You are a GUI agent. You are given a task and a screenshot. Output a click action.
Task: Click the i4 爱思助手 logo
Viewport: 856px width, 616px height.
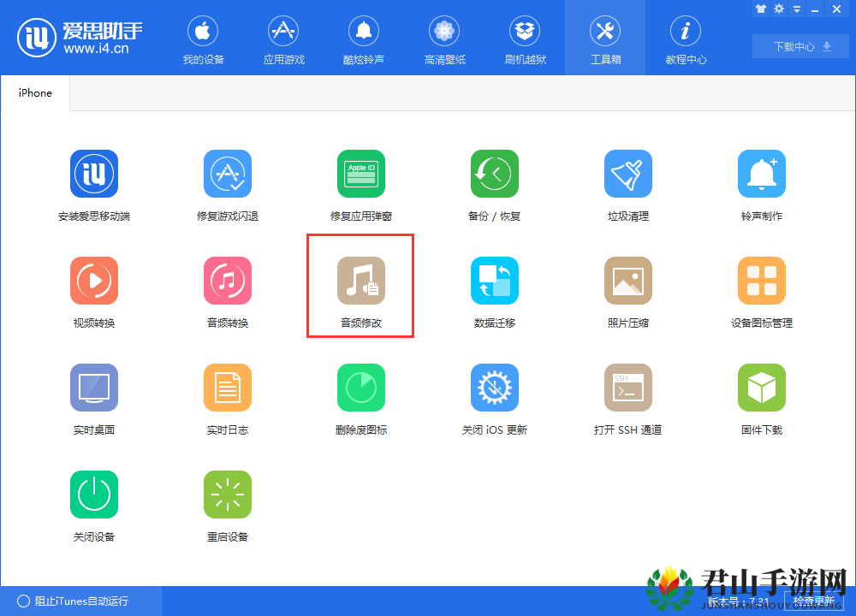[x=80, y=37]
